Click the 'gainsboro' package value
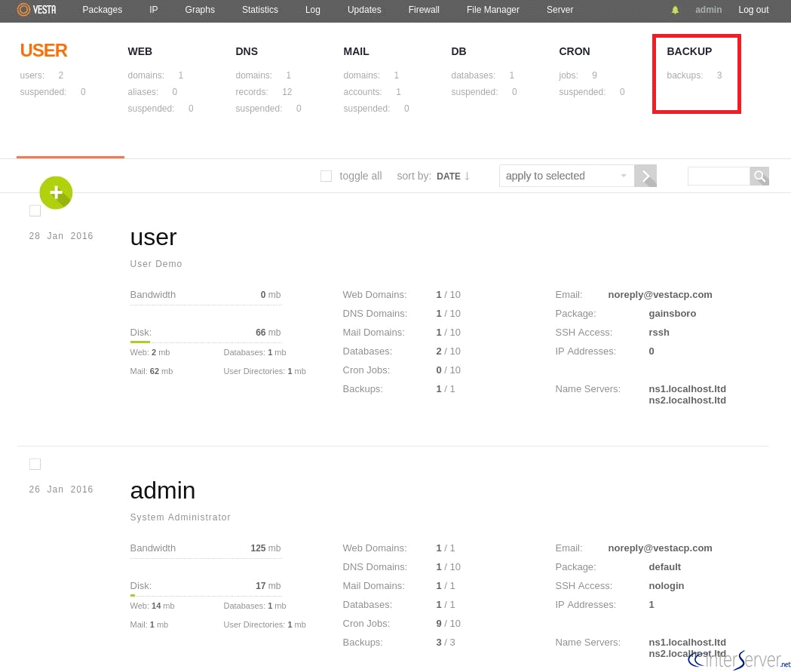The height and width of the screenshot is (672, 791). (672, 314)
